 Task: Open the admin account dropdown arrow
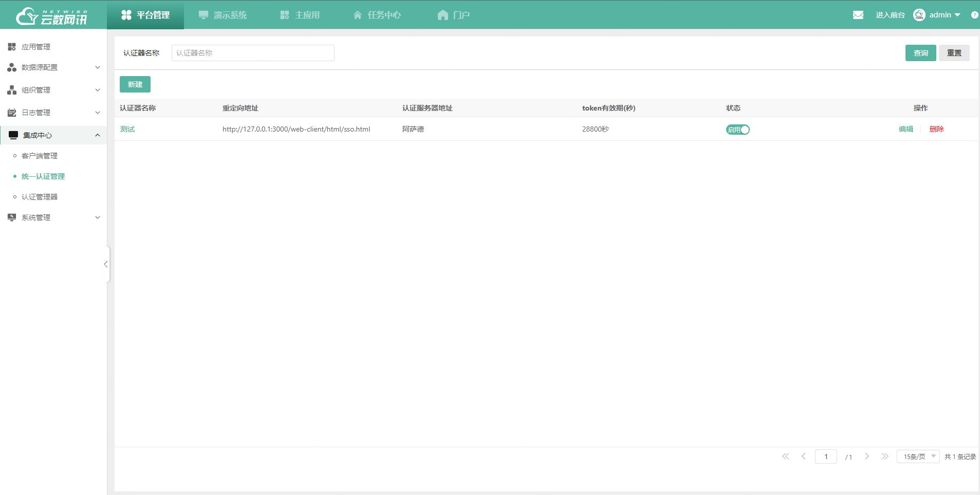pos(957,15)
